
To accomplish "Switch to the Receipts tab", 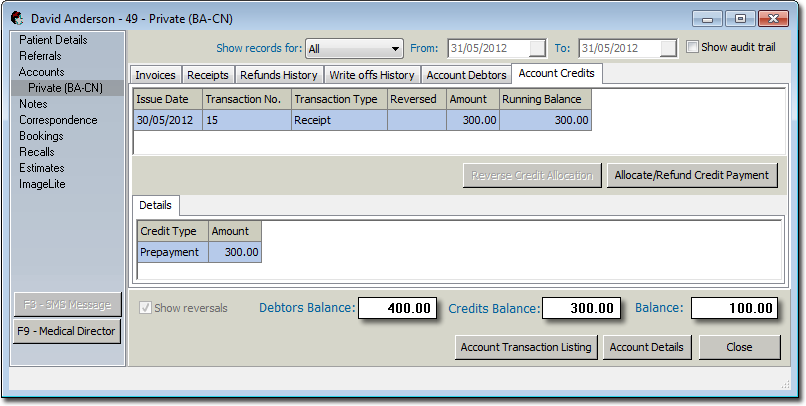I will coord(208,75).
